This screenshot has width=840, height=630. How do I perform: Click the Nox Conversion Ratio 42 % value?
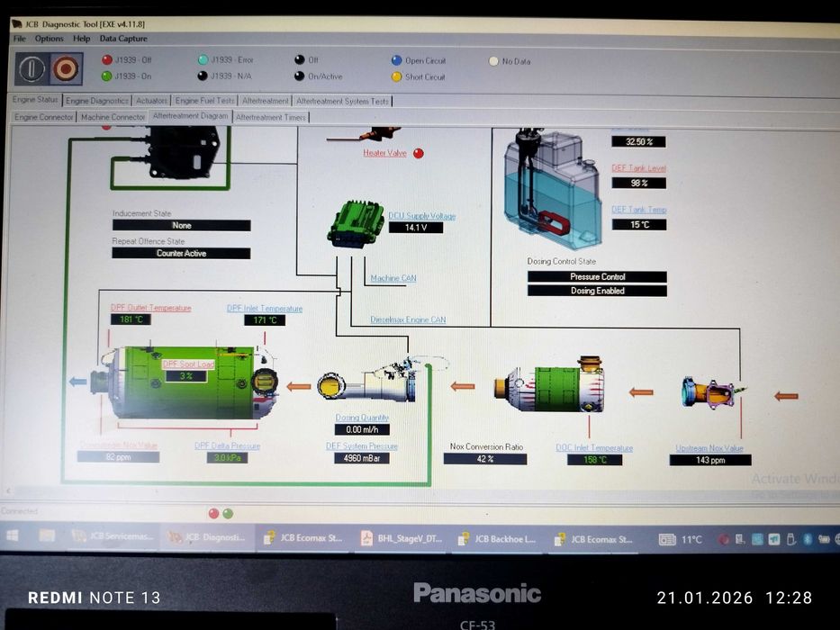pos(485,459)
